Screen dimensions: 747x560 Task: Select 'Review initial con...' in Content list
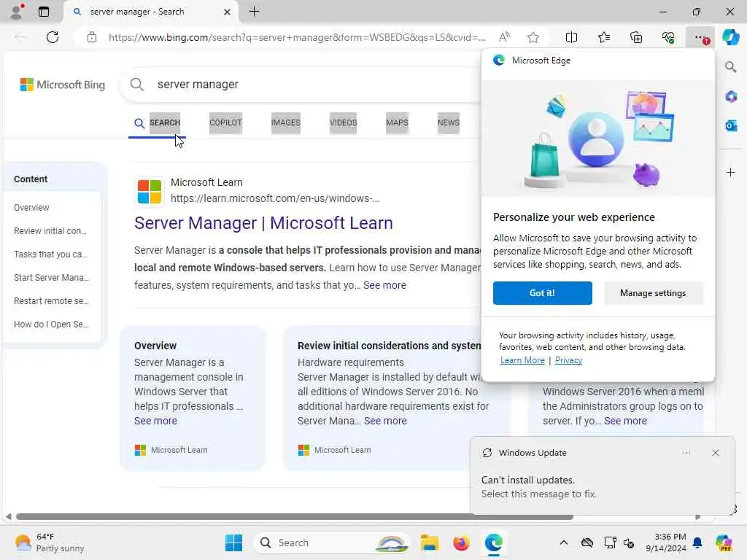point(50,231)
